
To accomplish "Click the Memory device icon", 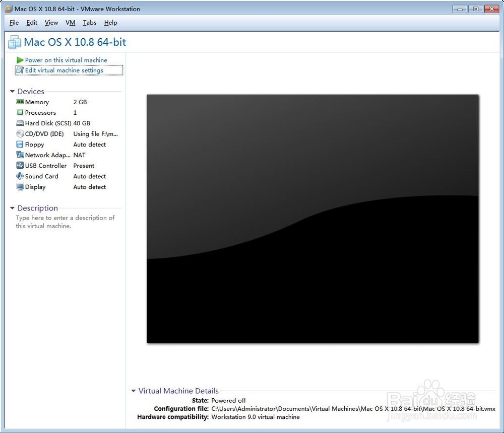I will pyautogui.click(x=20, y=102).
